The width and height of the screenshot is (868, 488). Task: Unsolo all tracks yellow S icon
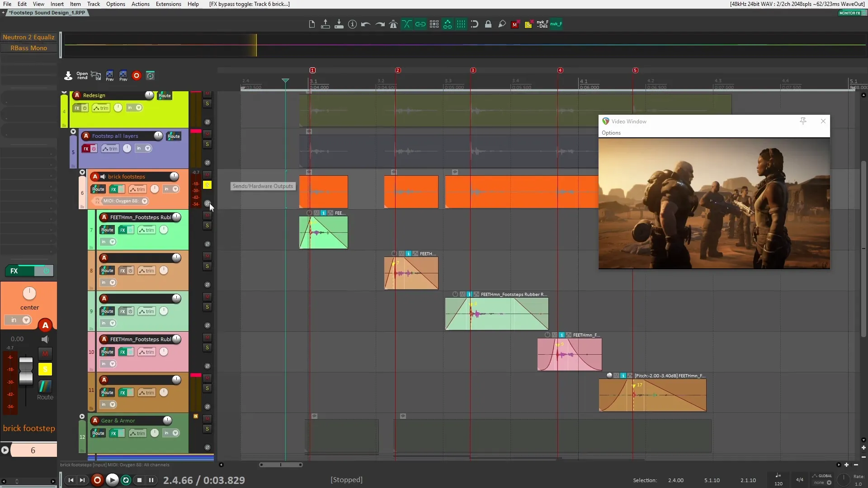(x=528, y=25)
